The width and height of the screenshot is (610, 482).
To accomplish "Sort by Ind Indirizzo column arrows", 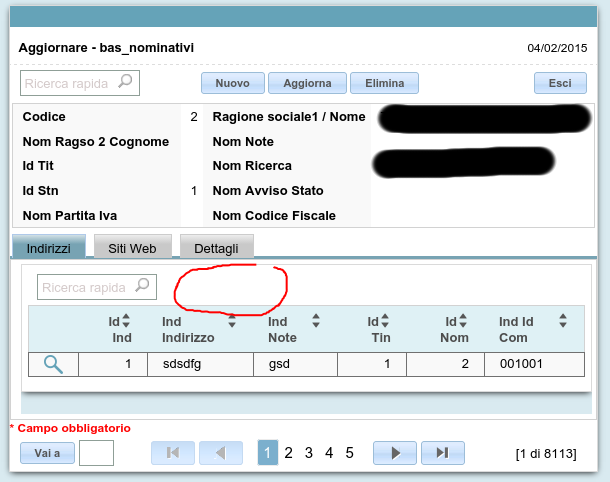I will click(232, 322).
